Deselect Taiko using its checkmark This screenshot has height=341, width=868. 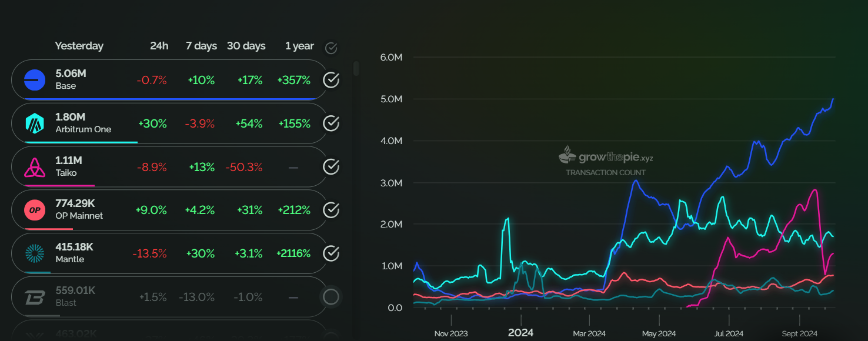[x=331, y=167]
